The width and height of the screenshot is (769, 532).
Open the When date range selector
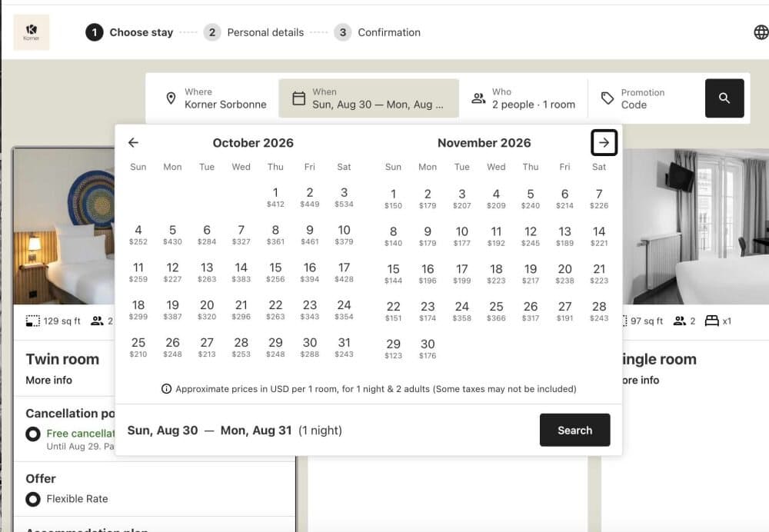click(369, 98)
